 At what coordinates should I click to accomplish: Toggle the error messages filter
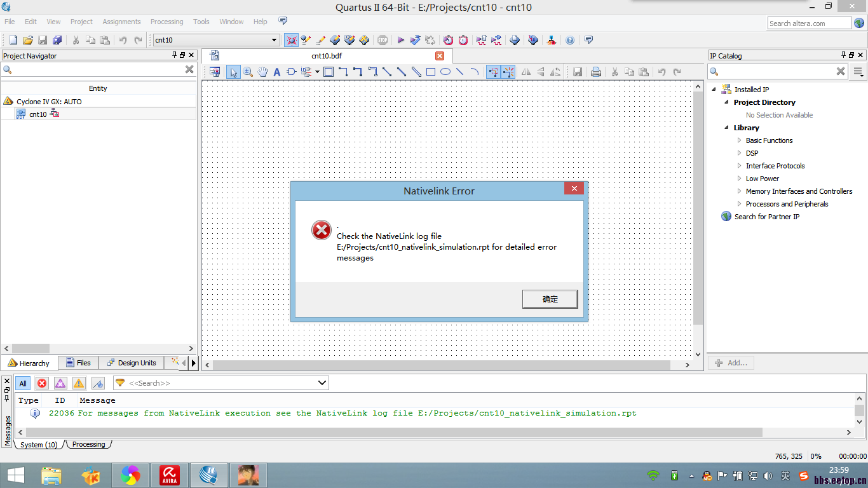tap(42, 383)
